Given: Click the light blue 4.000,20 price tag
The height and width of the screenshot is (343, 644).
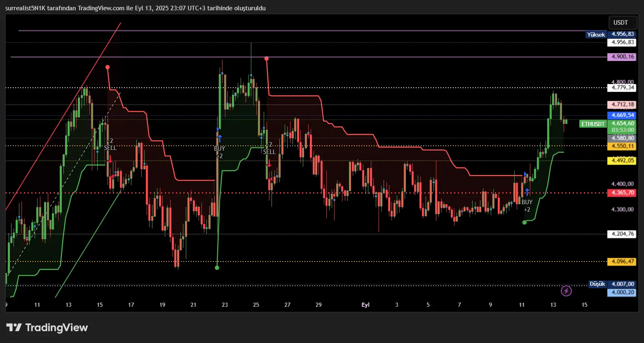Looking at the screenshot, I should [x=622, y=292].
